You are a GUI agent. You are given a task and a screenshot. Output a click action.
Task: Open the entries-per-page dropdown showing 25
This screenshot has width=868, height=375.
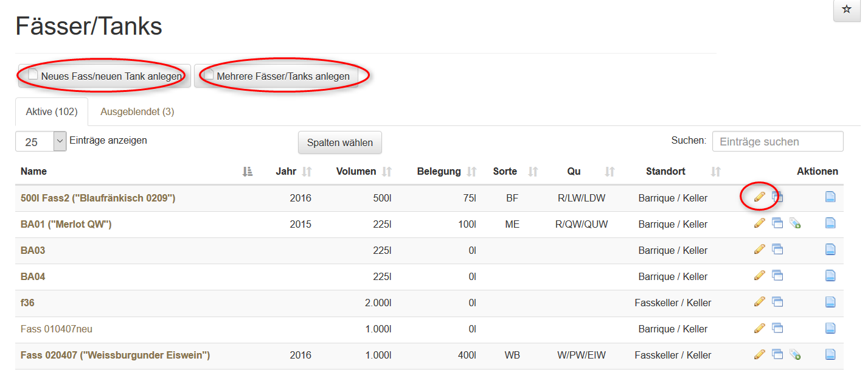[x=41, y=142]
